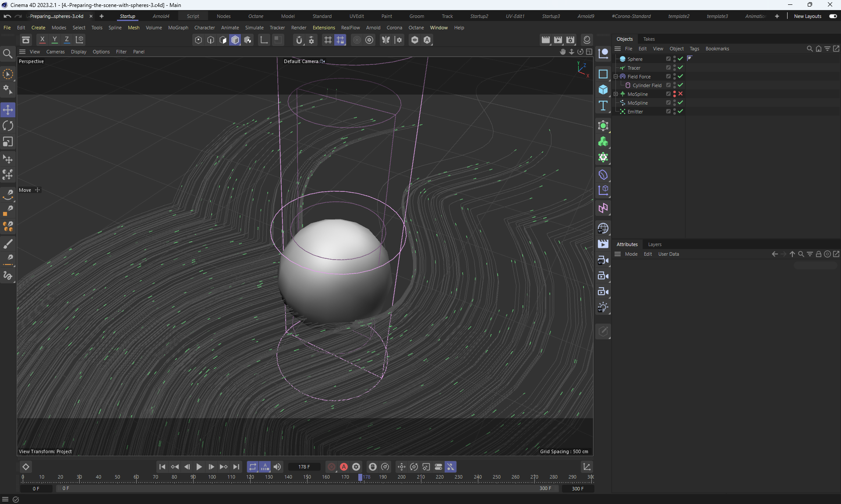Viewport: 841px width, 504px height.
Task: Click the Text spline tool icon
Action: (x=603, y=106)
